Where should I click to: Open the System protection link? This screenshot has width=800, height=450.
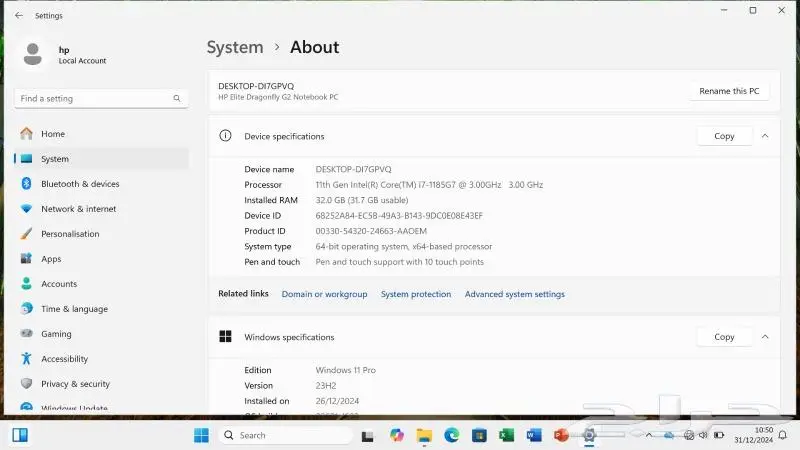(x=416, y=294)
